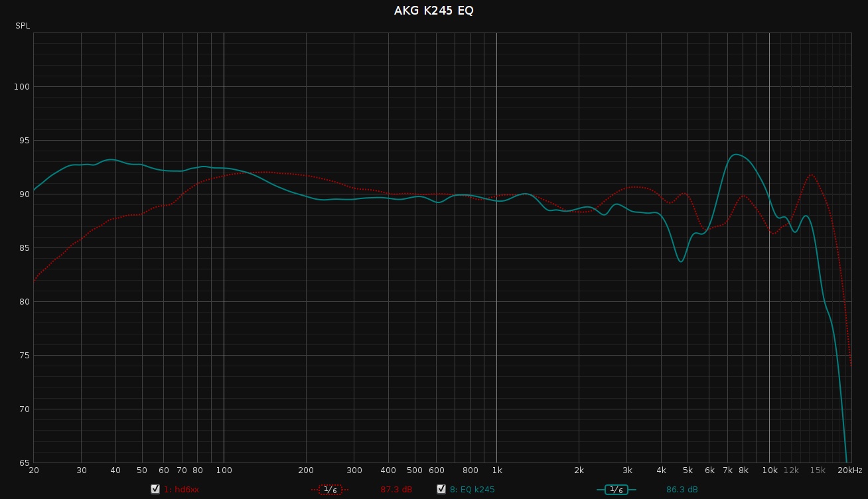Click the SPL axis label
The width and height of the screenshot is (868, 499).
(x=23, y=26)
